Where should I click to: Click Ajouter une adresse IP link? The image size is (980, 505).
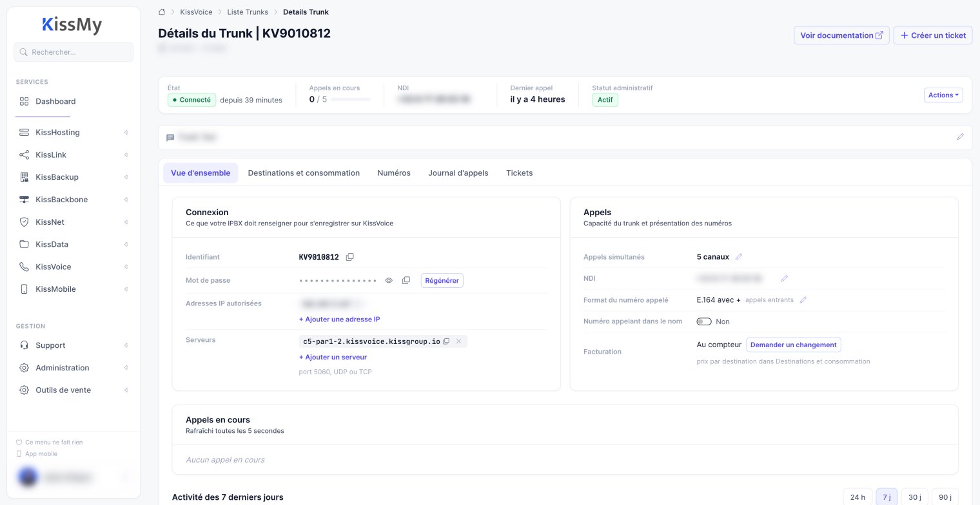point(340,319)
